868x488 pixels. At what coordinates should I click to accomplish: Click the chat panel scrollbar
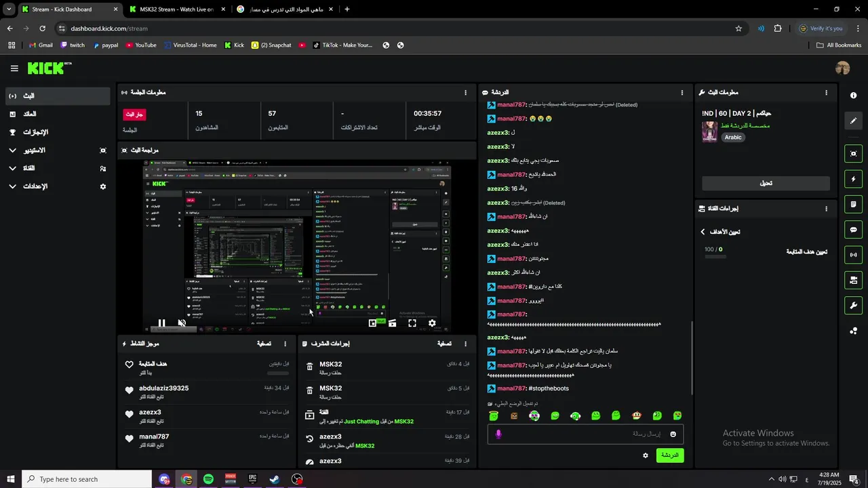[x=692, y=358]
